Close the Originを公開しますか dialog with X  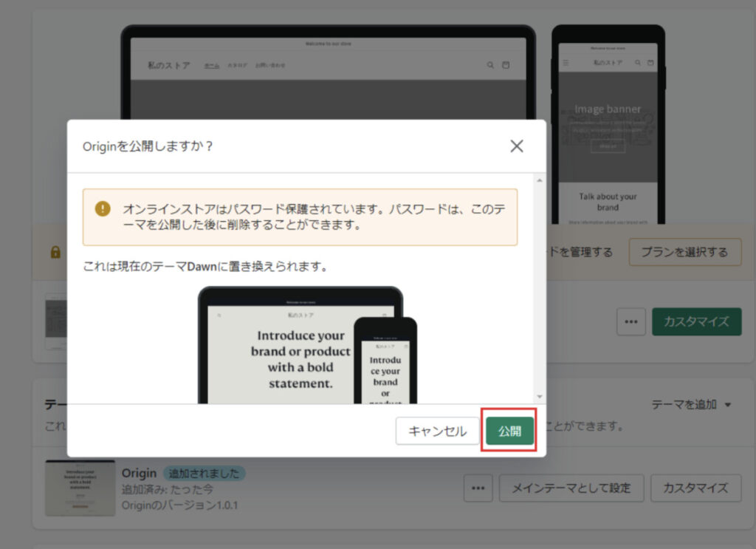point(517,146)
